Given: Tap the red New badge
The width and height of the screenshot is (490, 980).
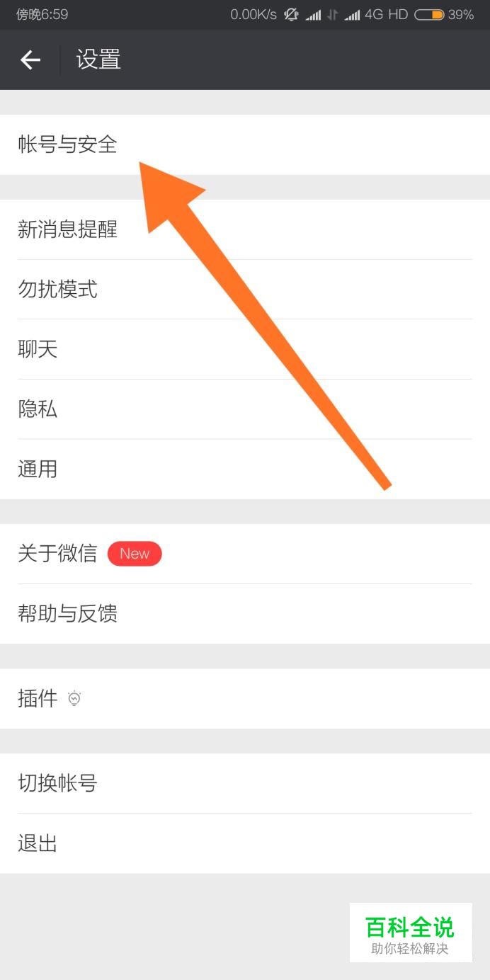Looking at the screenshot, I should [x=135, y=554].
